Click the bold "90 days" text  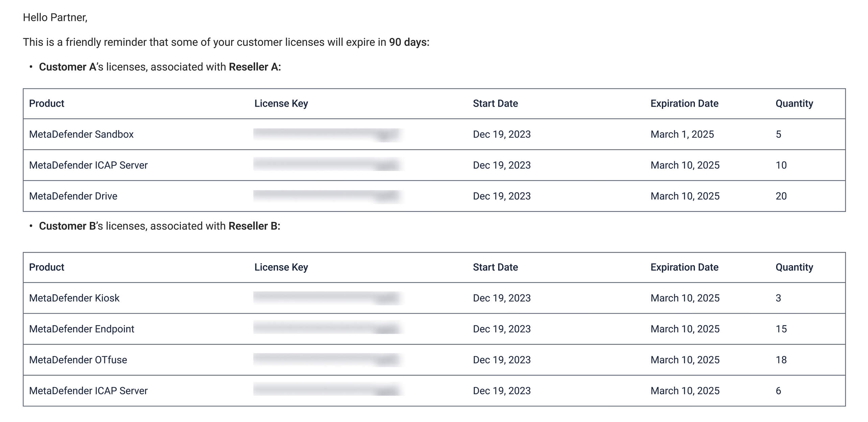(x=408, y=42)
